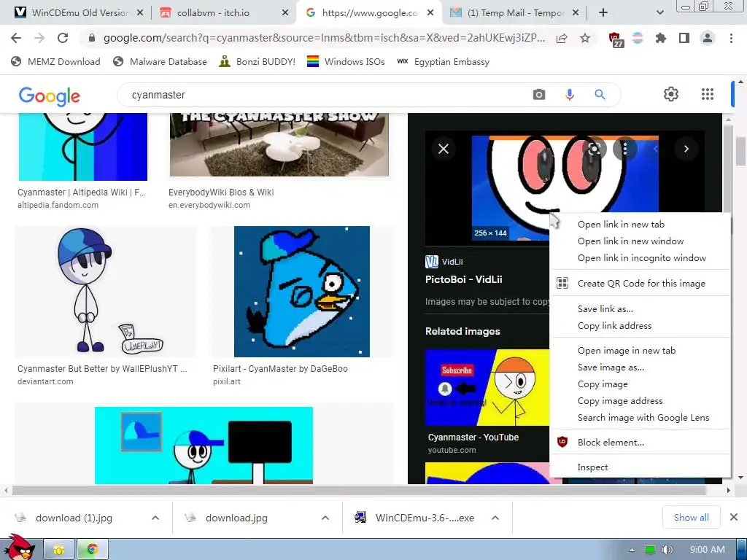The width and height of the screenshot is (747, 560).
Task: Start voice search with microphone
Action: (569, 95)
